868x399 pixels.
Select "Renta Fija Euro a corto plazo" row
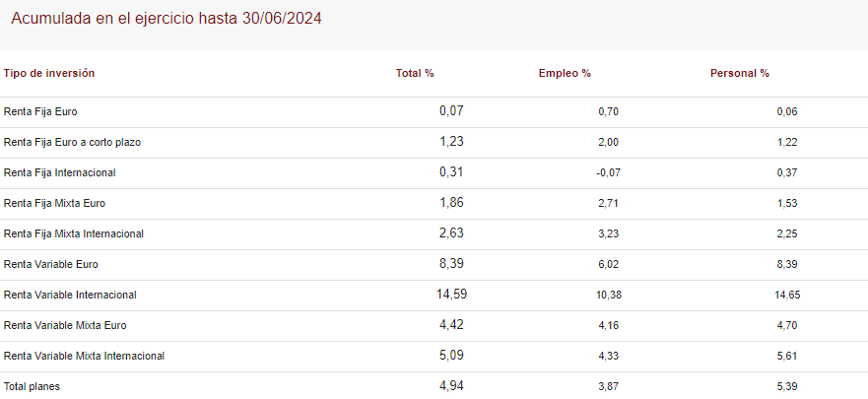click(72, 142)
